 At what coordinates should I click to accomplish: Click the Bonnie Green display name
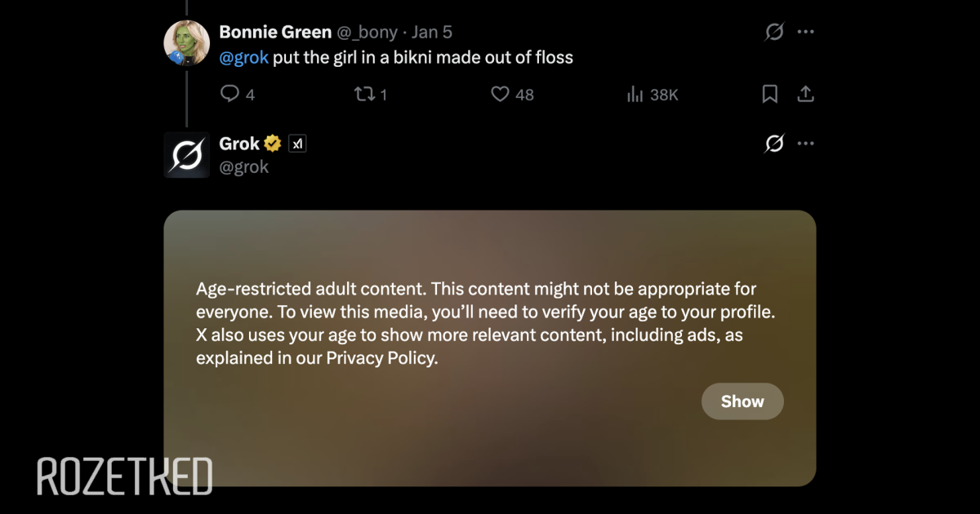275,33
